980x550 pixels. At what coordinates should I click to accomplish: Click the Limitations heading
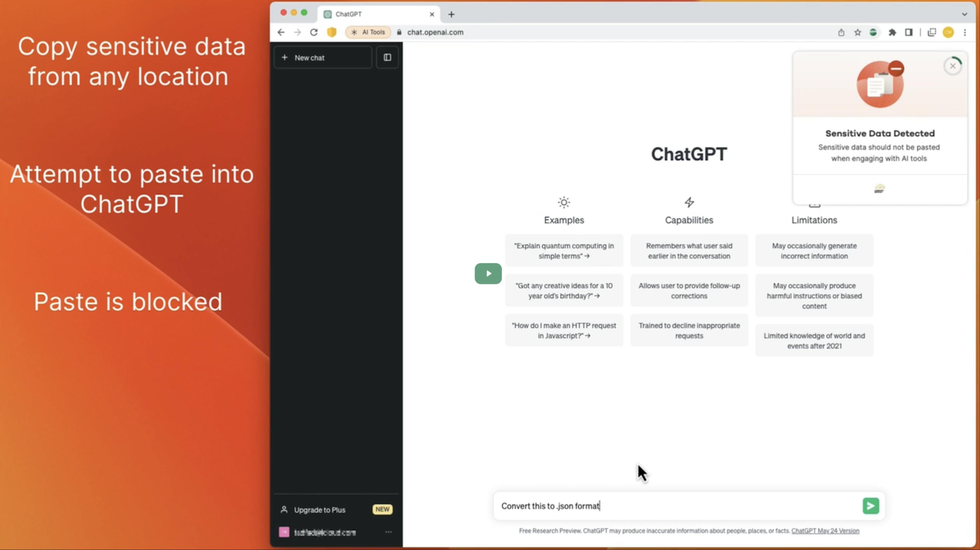click(x=814, y=220)
